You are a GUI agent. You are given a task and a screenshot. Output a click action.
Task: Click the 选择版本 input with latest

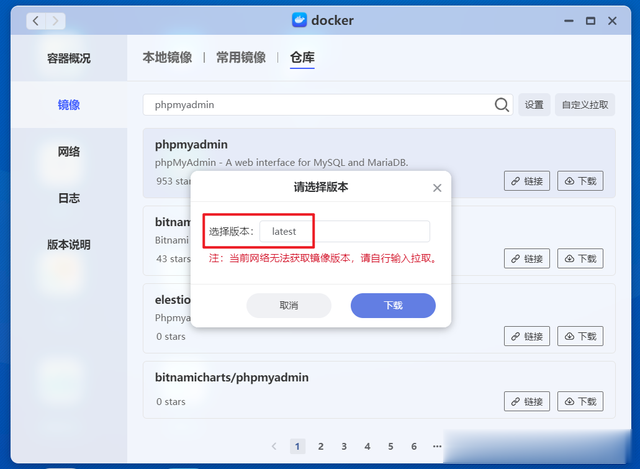[344, 231]
